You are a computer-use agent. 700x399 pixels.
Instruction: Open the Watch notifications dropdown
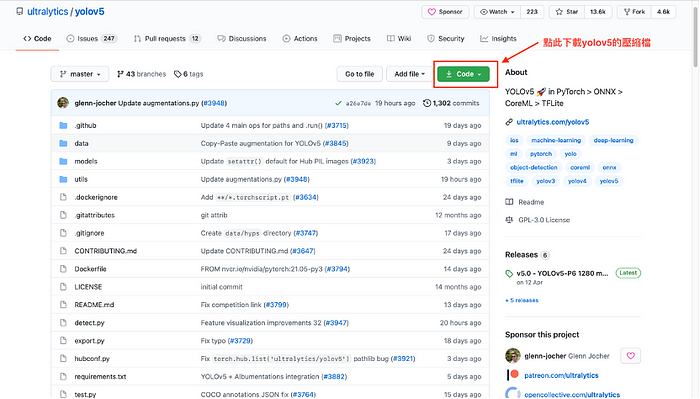click(x=497, y=12)
